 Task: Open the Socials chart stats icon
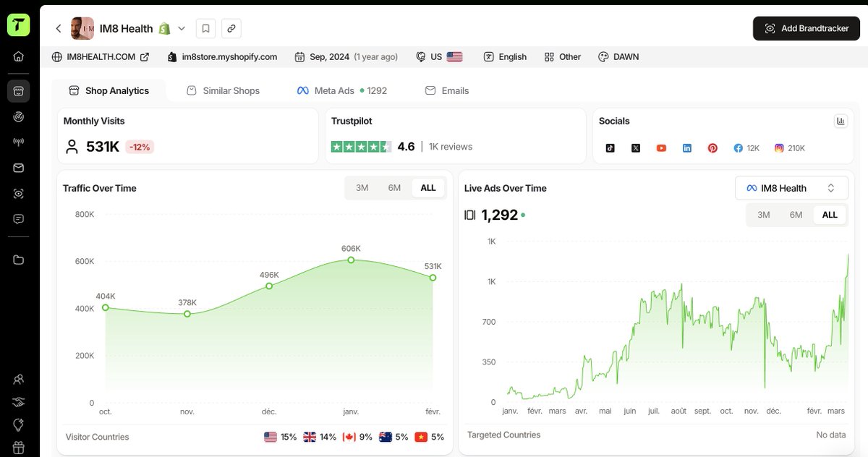(x=841, y=121)
